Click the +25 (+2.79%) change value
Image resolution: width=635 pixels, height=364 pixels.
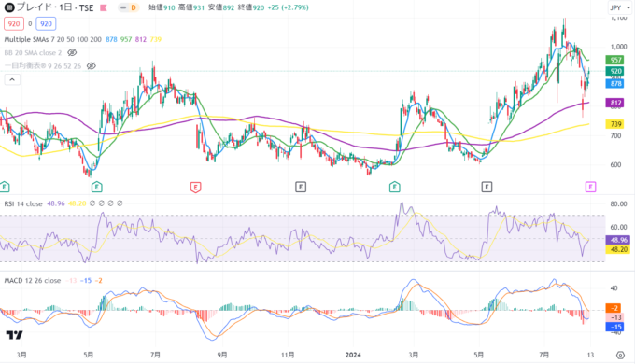(288, 7)
